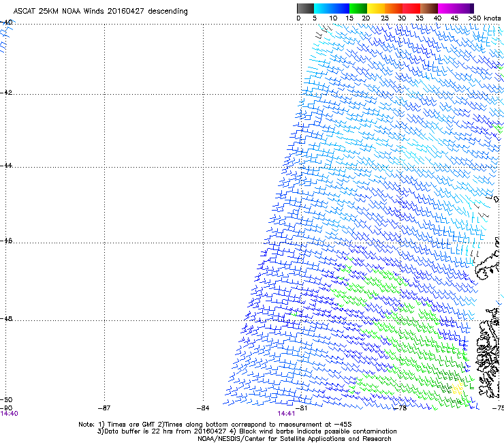Click the yellow wind barbs cluster near -50 latitude

click(x=458, y=388)
